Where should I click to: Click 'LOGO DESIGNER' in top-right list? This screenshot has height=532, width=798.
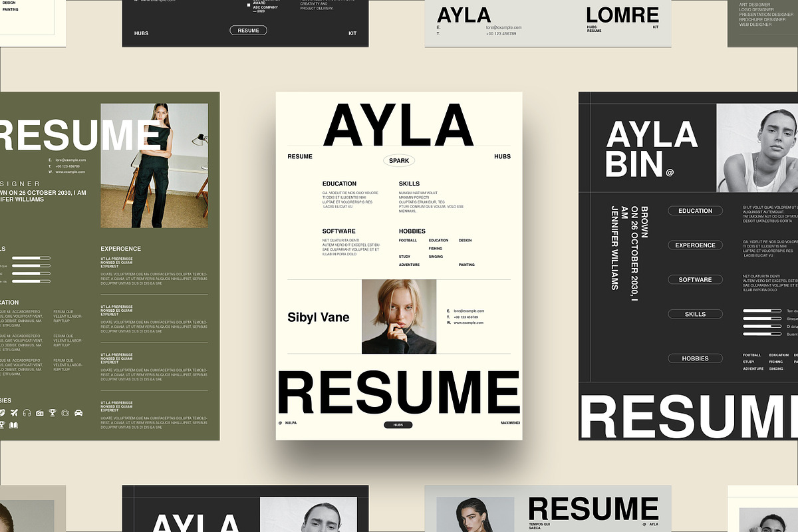[757, 10]
